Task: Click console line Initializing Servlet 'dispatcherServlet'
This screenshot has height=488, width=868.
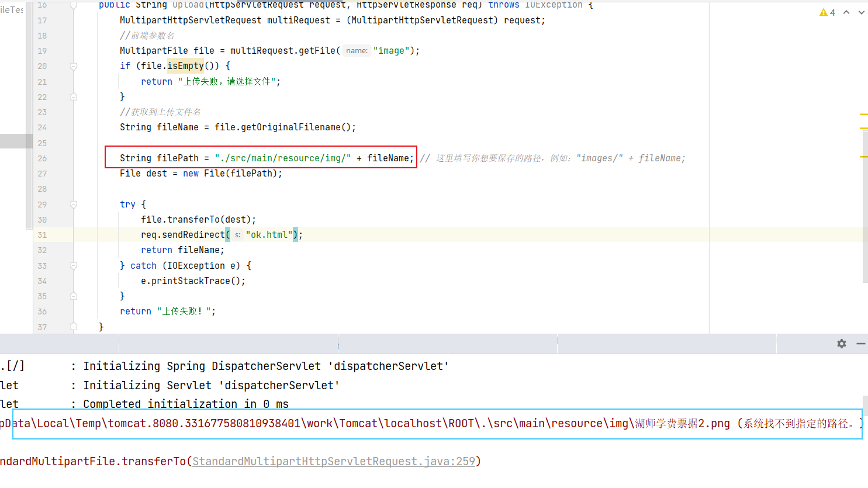Action: [x=212, y=385]
